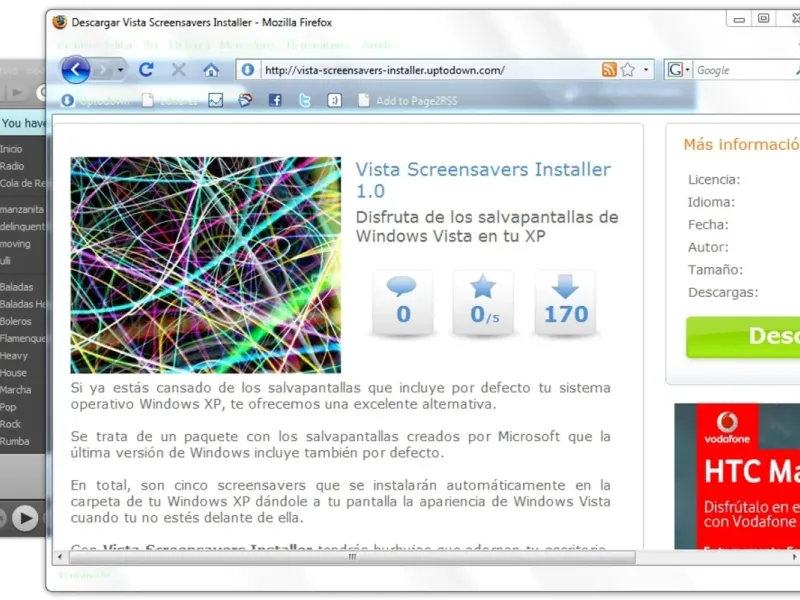The width and height of the screenshot is (800, 600).
Task: Open the Historial menu
Action: pos(189,45)
